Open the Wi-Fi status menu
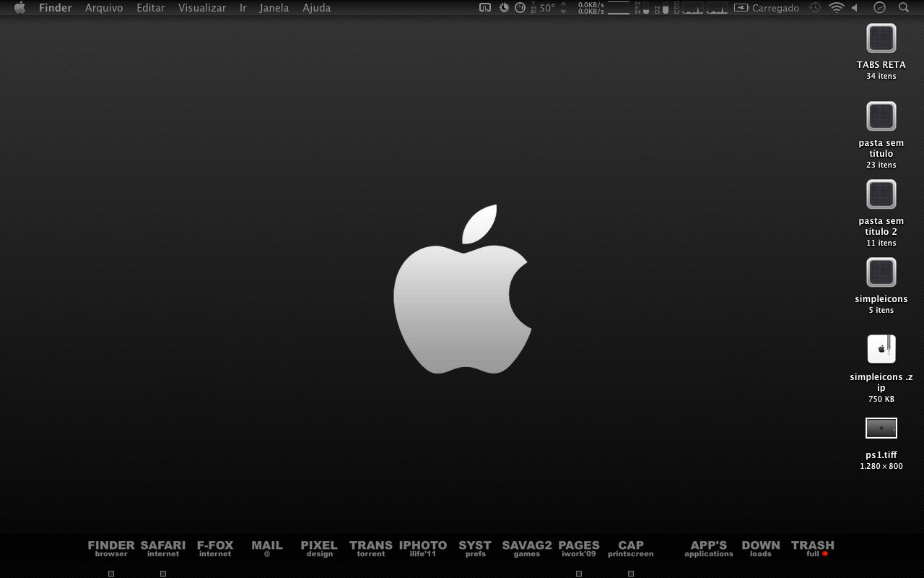The height and width of the screenshot is (578, 924). coord(837,8)
